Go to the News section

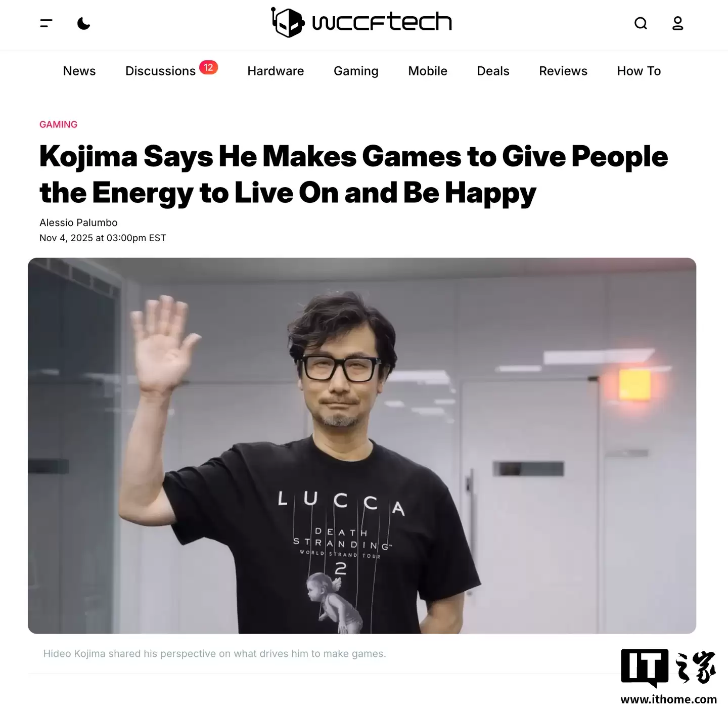pos(79,71)
